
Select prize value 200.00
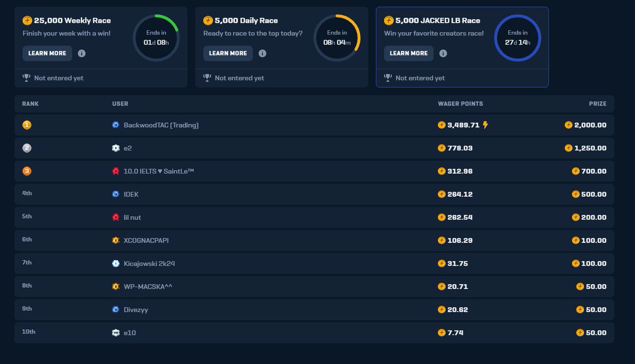[594, 217]
